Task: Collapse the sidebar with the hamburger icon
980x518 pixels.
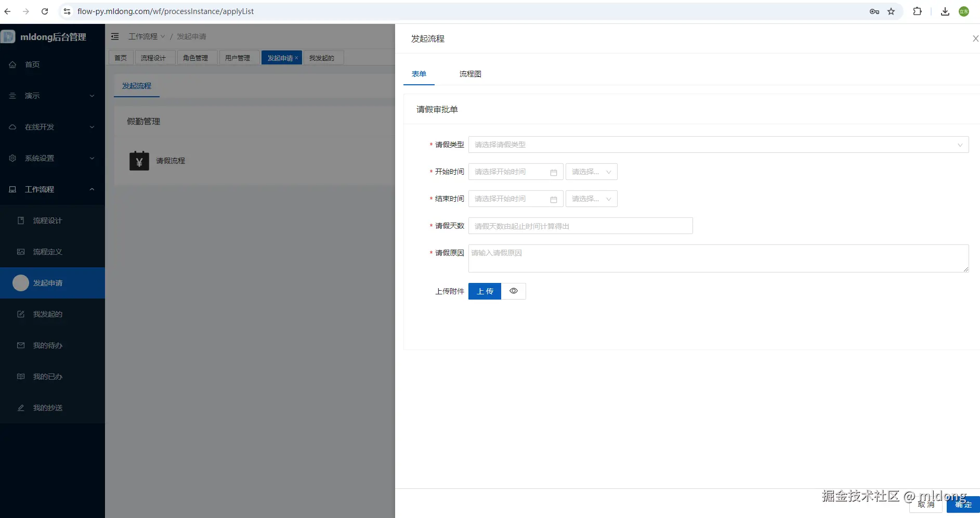Action: point(115,36)
